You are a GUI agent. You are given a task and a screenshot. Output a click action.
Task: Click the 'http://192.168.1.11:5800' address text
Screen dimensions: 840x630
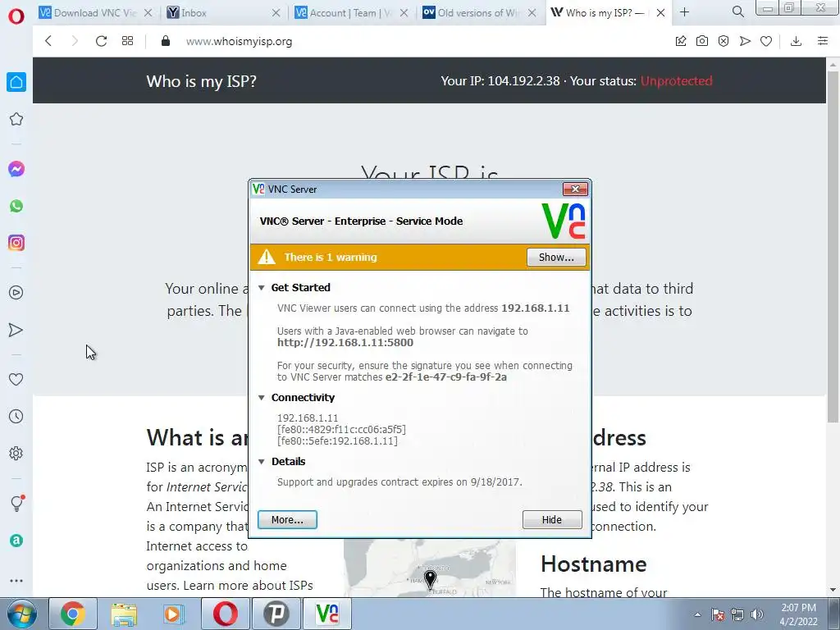coord(345,343)
